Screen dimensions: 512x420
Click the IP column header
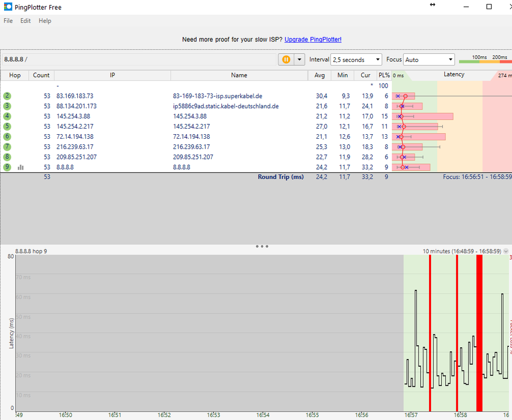tap(112, 75)
